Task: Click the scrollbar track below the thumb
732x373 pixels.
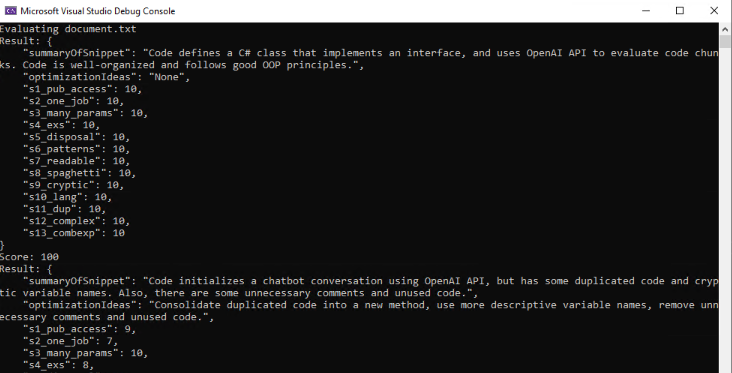Action: [x=725, y=210]
